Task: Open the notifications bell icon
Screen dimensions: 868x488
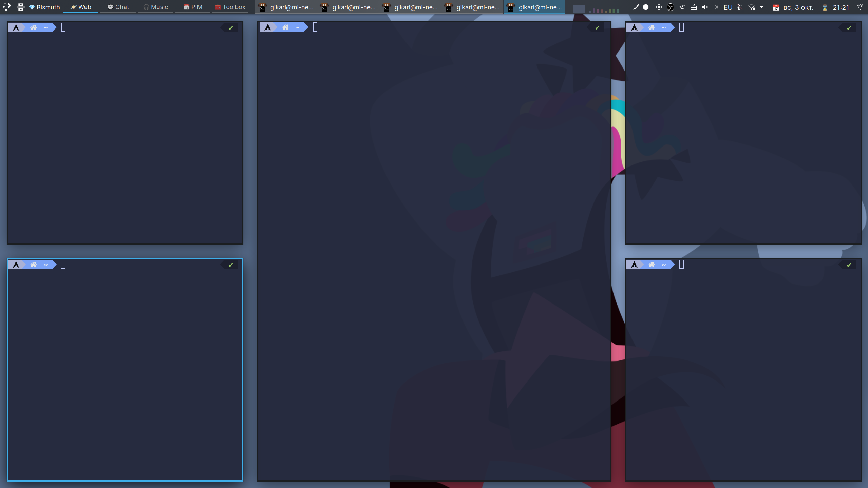Action: pos(861,7)
